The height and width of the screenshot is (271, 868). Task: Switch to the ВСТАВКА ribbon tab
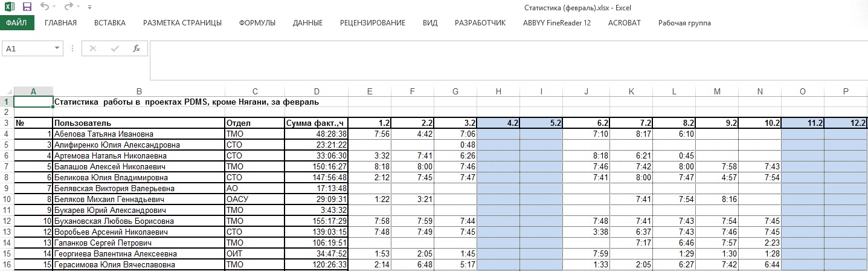(110, 23)
